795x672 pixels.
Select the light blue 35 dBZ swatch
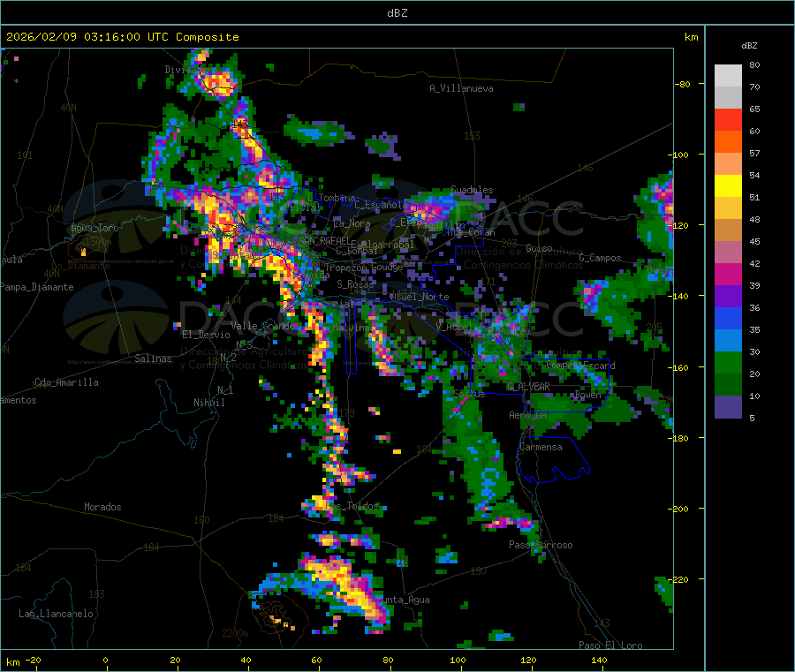click(728, 340)
